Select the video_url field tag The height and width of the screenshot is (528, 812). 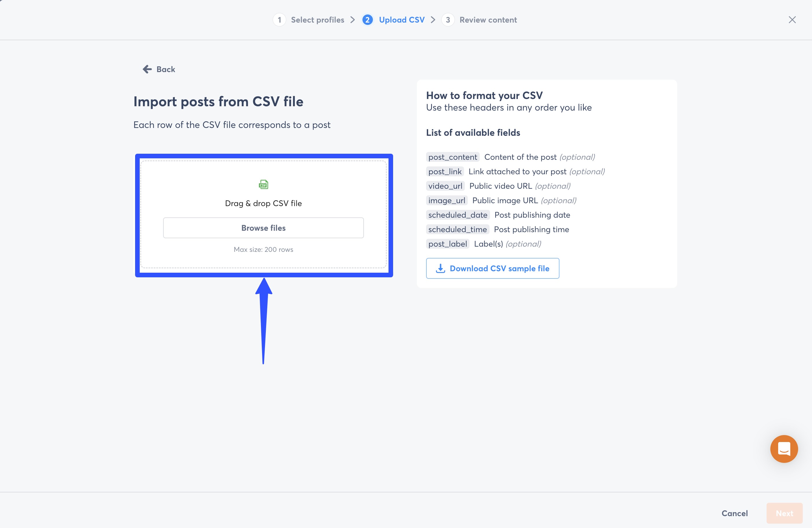pyautogui.click(x=445, y=186)
